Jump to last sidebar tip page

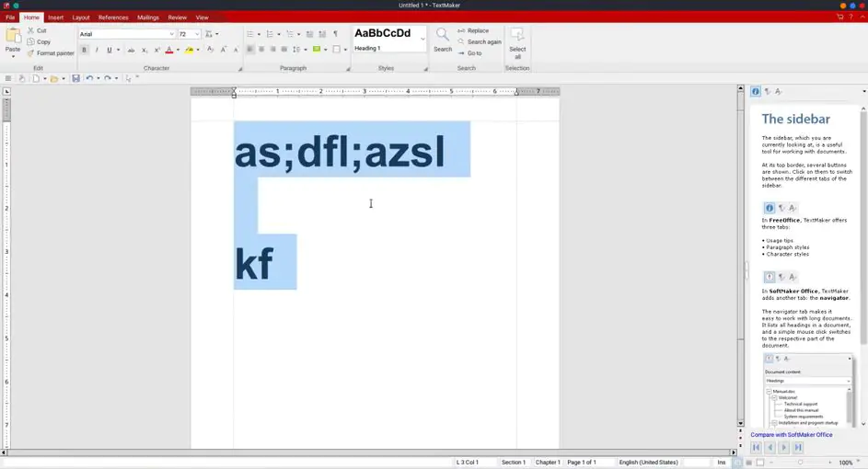(x=798, y=448)
